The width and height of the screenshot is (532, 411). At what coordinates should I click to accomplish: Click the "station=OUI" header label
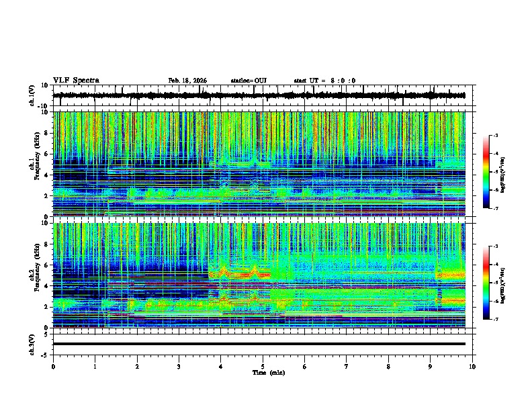click(249, 81)
